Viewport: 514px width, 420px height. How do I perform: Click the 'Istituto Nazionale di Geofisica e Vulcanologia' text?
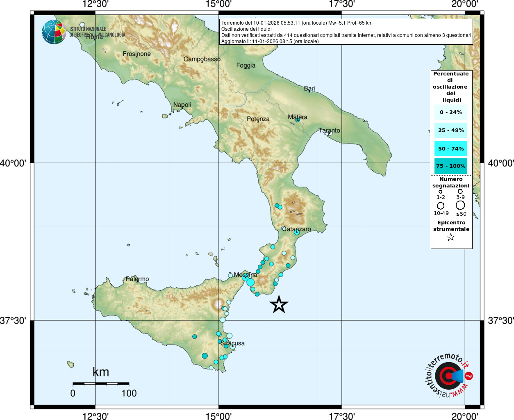point(97,32)
